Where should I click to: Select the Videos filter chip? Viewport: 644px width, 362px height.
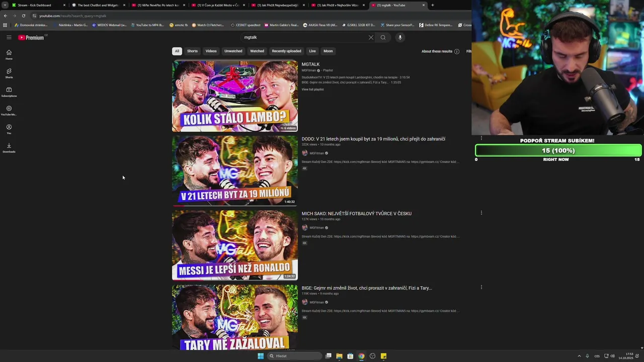(x=211, y=51)
